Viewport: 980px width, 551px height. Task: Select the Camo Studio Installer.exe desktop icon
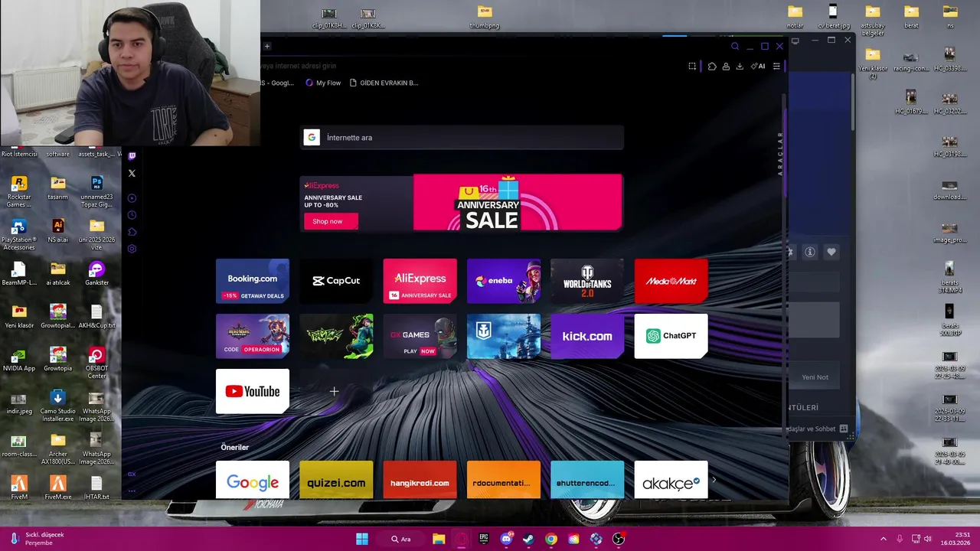(x=58, y=406)
